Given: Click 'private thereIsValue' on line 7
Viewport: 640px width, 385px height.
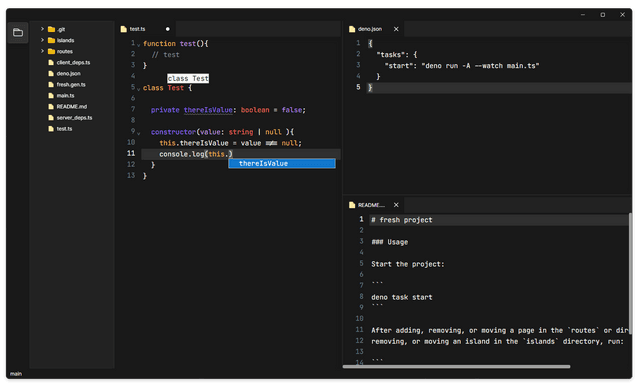Looking at the screenshot, I should click(x=191, y=110).
